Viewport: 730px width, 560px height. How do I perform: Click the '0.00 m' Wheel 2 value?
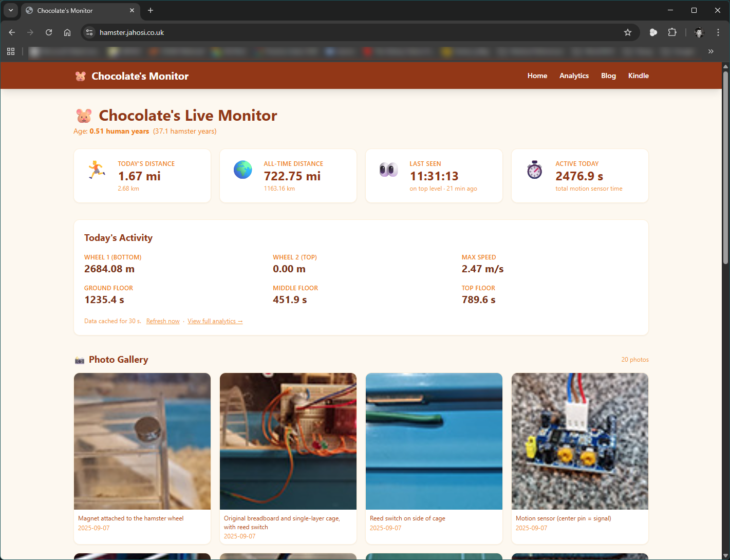coord(289,269)
